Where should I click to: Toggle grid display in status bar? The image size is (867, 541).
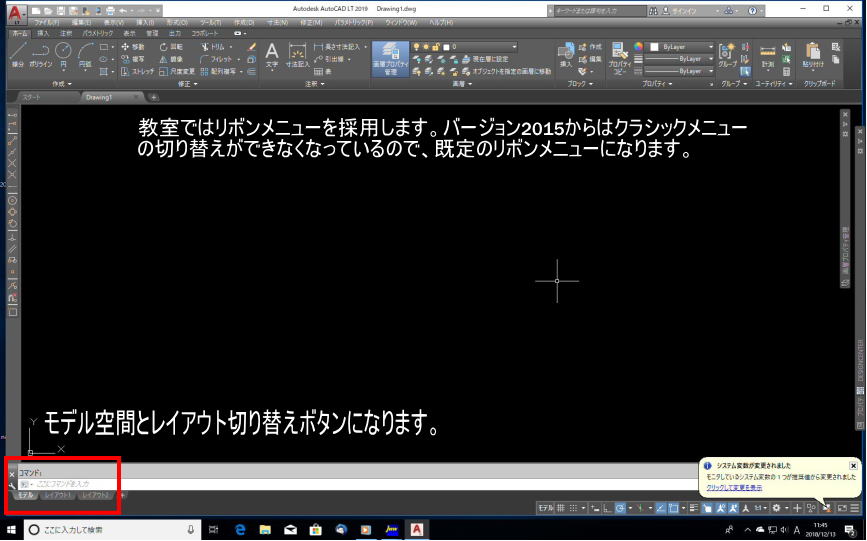coord(561,508)
